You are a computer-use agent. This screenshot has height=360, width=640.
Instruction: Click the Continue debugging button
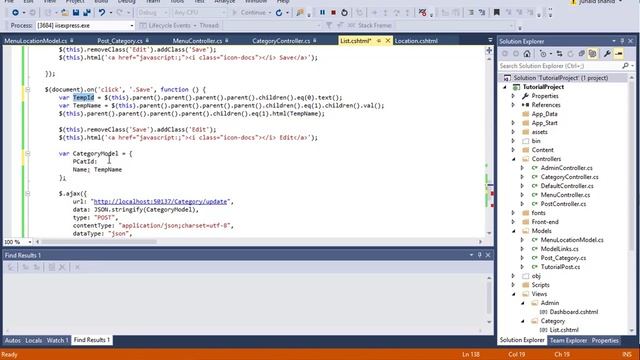point(249,13)
